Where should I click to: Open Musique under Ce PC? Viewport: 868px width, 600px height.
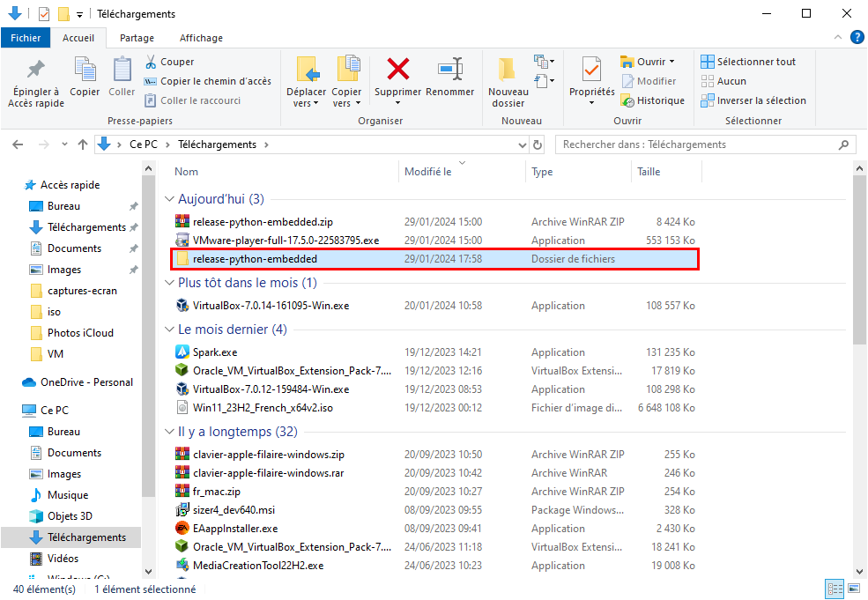[x=68, y=495]
